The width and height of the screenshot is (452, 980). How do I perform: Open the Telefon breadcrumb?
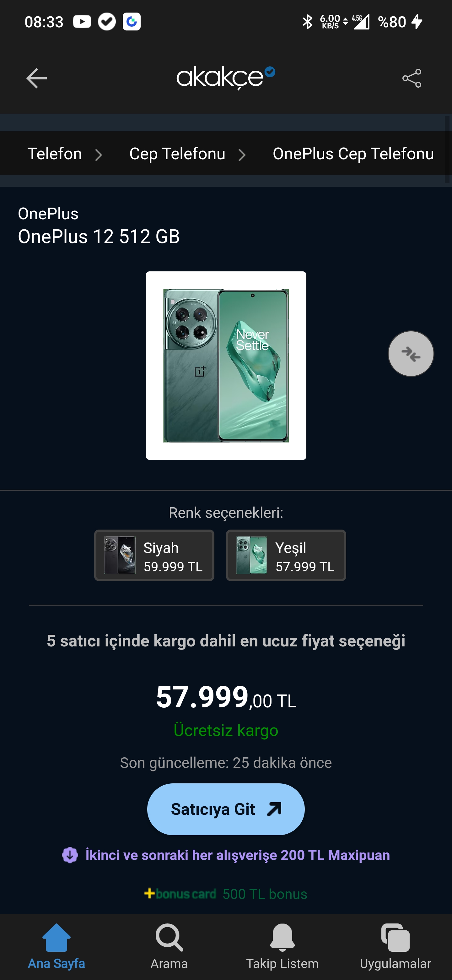(55, 154)
